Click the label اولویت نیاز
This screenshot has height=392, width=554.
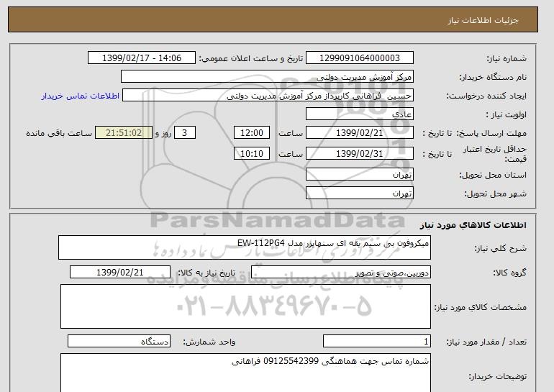click(x=507, y=114)
